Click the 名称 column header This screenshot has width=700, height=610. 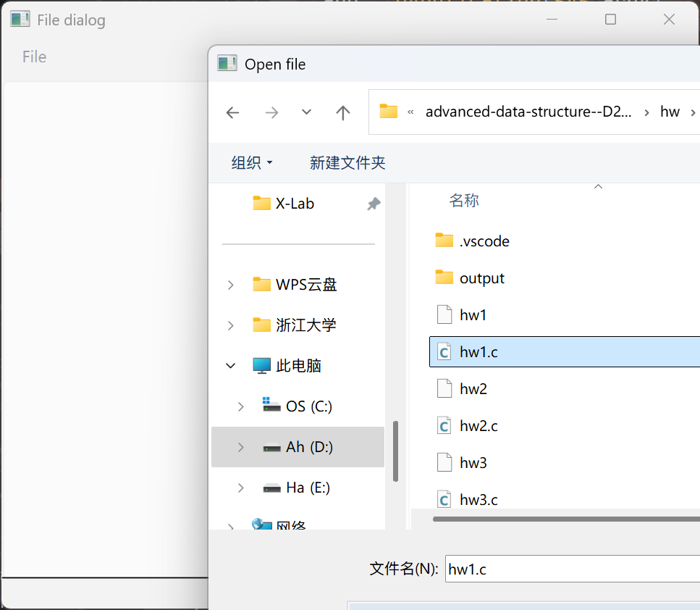[x=464, y=201]
